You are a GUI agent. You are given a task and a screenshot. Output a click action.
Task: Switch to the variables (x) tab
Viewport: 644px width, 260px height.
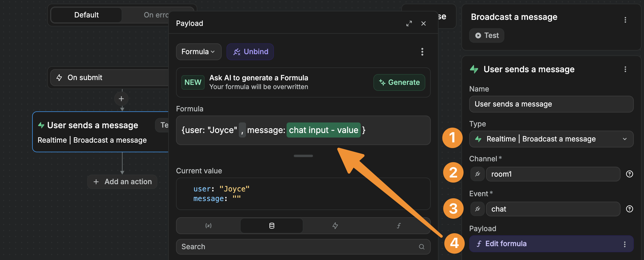(208, 226)
